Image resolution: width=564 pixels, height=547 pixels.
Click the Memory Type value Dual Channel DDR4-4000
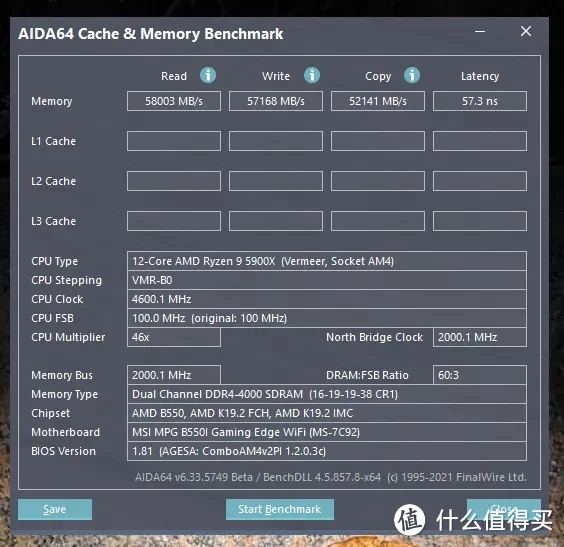[x=327, y=394]
